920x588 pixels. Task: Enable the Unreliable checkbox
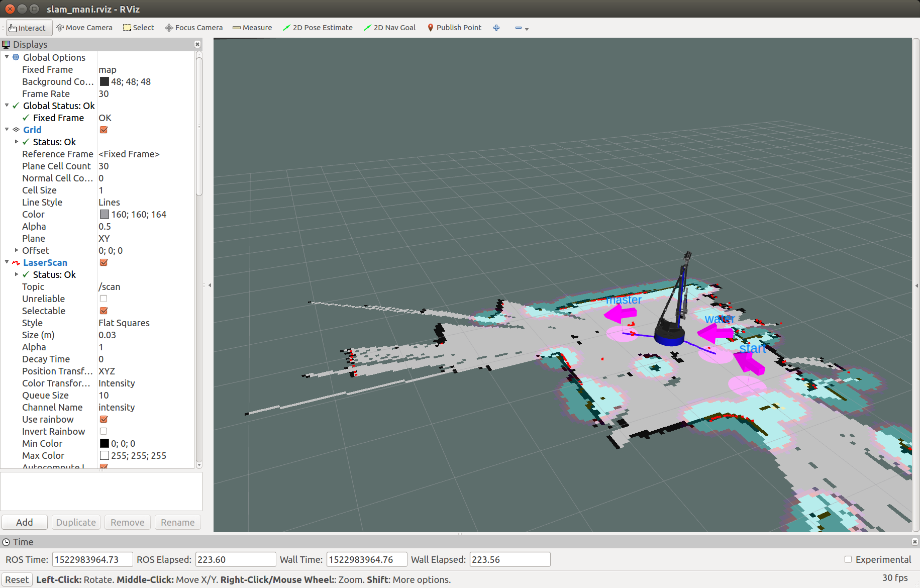[x=104, y=299]
